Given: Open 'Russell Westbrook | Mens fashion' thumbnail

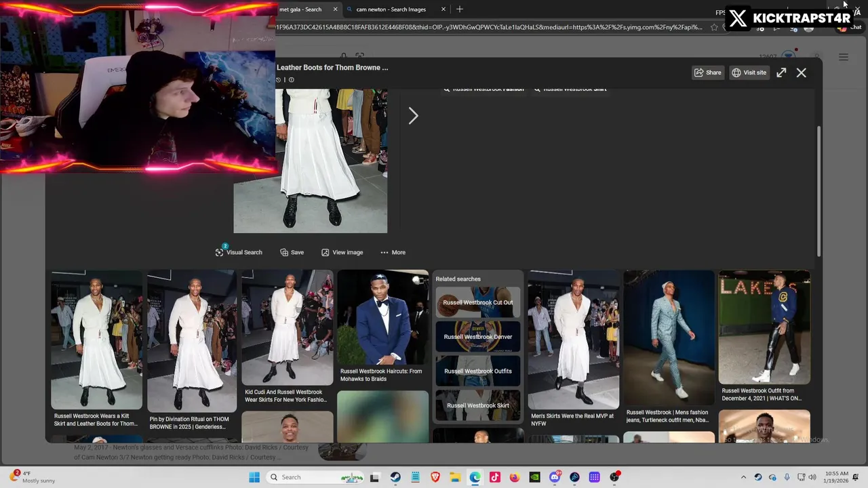Looking at the screenshot, I should [669, 338].
